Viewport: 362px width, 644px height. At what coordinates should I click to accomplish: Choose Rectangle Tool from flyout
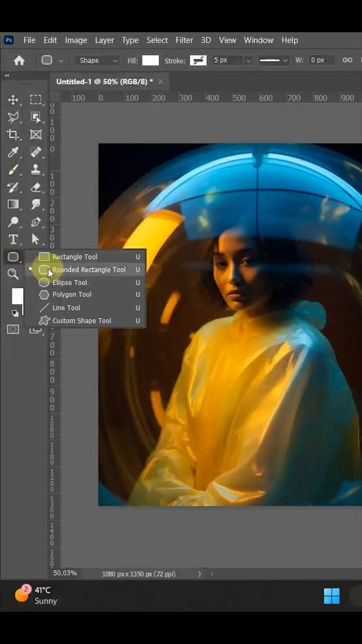85,257
